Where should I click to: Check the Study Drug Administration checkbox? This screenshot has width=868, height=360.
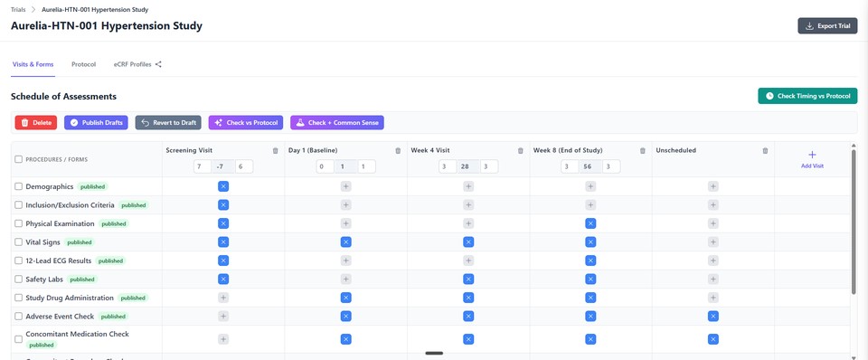tap(18, 298)
